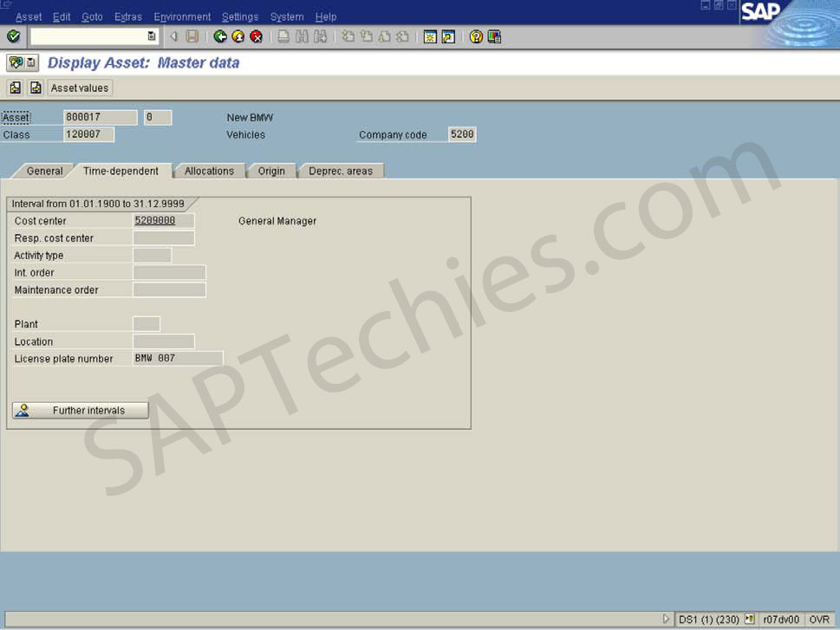Open Help using the question mark icon
Viewport: 840px width, 630px height.
pos(474,36)
